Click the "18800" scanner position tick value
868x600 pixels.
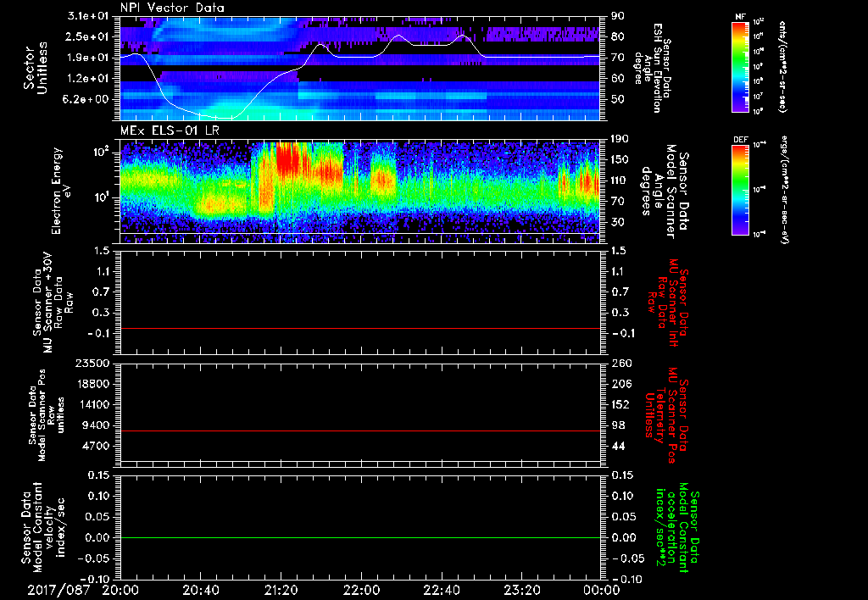tap(93, 384)
